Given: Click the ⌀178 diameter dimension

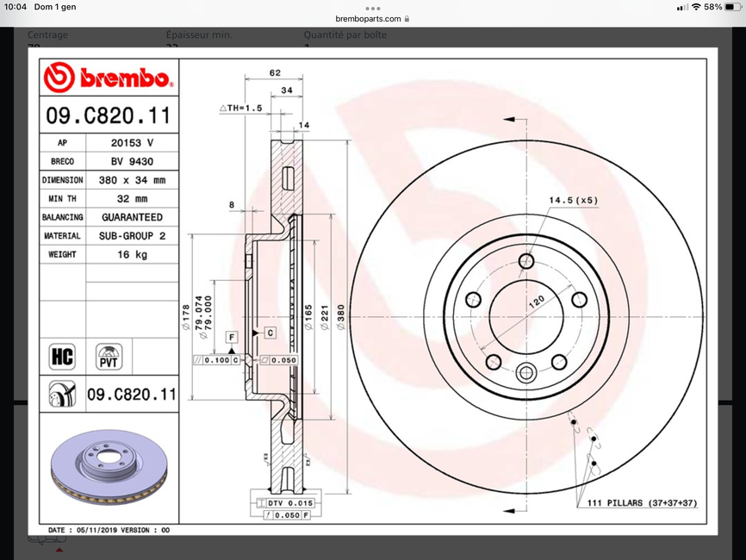Looking at the screenshot, I should (x=185, y=317).
